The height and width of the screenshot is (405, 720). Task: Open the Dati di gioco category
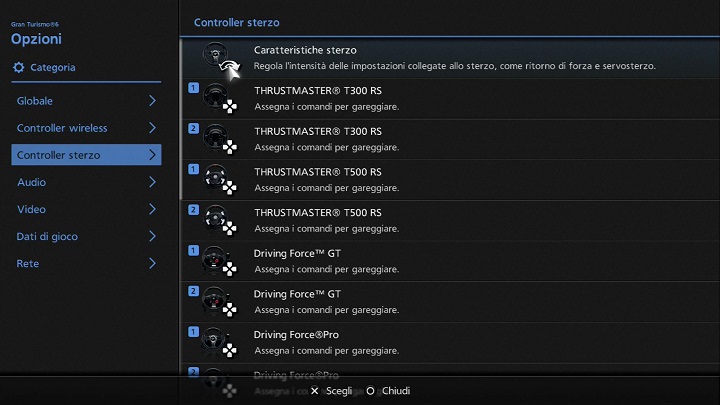coord(47,237)
